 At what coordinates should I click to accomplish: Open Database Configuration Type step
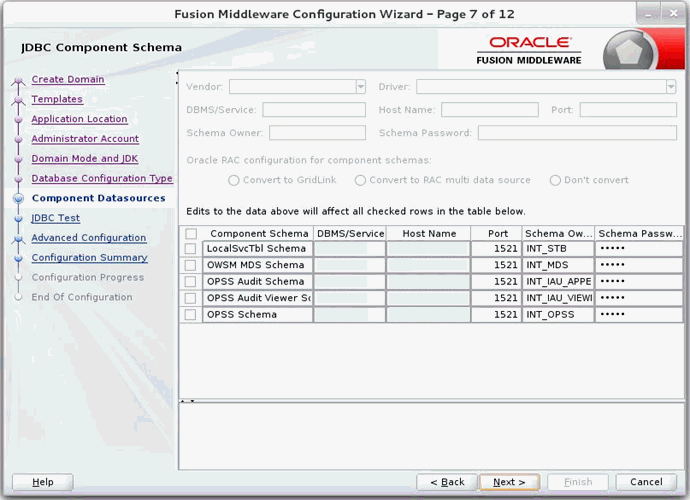102,179
